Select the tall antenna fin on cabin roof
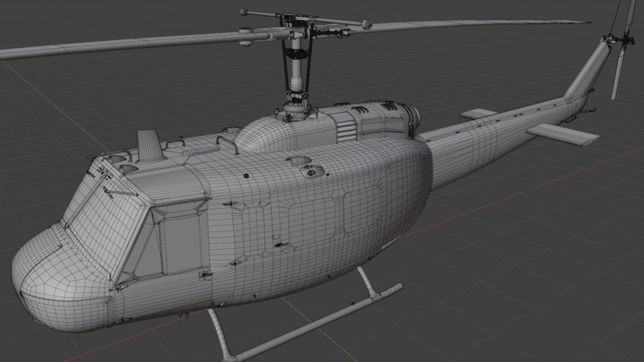 point(150,146)
